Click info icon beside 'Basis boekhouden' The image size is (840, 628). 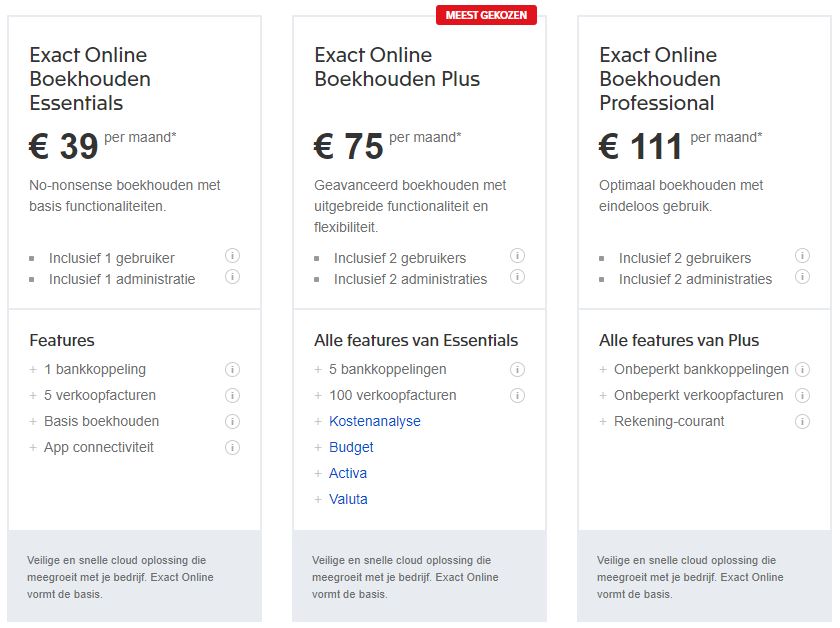pyautogui.click(x=232, y=421)
